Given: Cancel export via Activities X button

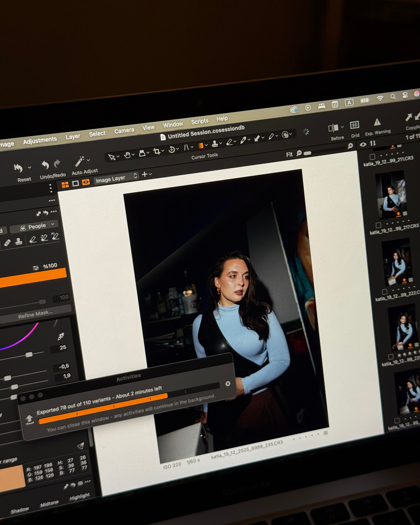Looking at the screenshot, I should point(228,384).
